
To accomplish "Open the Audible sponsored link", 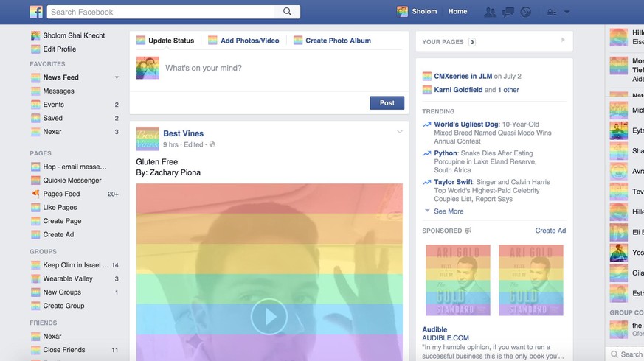I will [434, 329].
